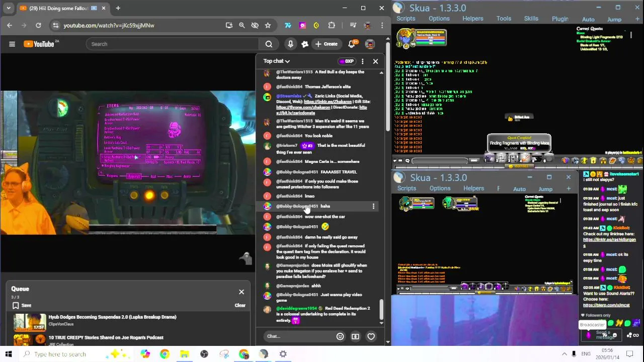Open the throne.com/zharkon gift link
The width and height of the screenshot is (644, 362).
(303, 107)
